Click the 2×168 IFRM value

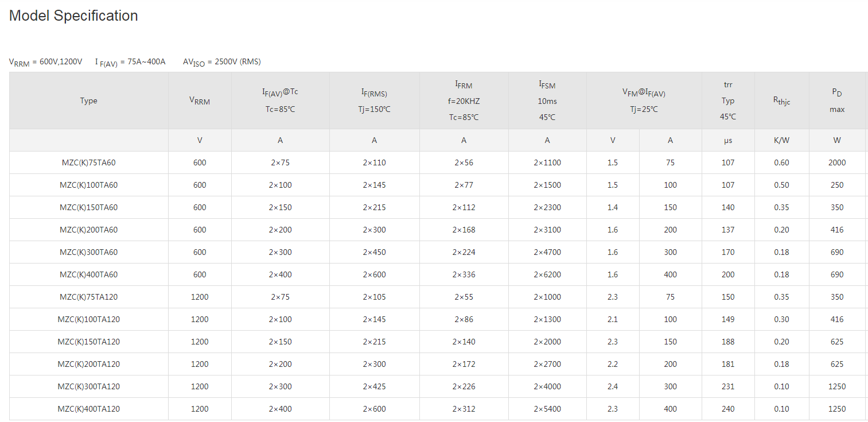click(x=464, y=230)
